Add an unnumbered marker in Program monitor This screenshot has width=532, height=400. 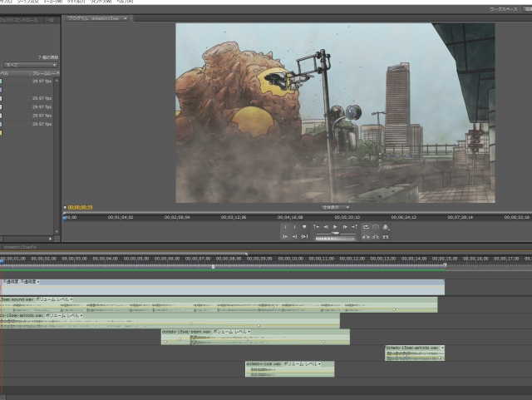pyautogui.click(x=304, y=226)
